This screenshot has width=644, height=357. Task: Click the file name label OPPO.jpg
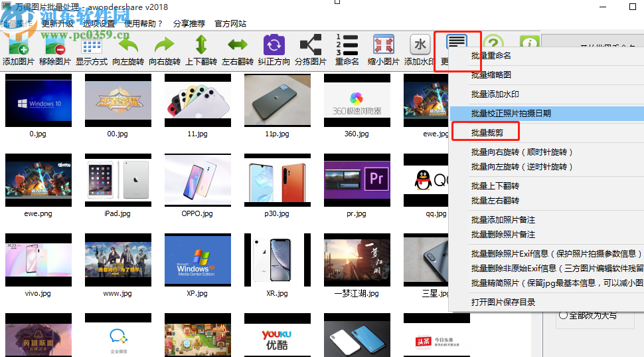[x=197, y=213]
